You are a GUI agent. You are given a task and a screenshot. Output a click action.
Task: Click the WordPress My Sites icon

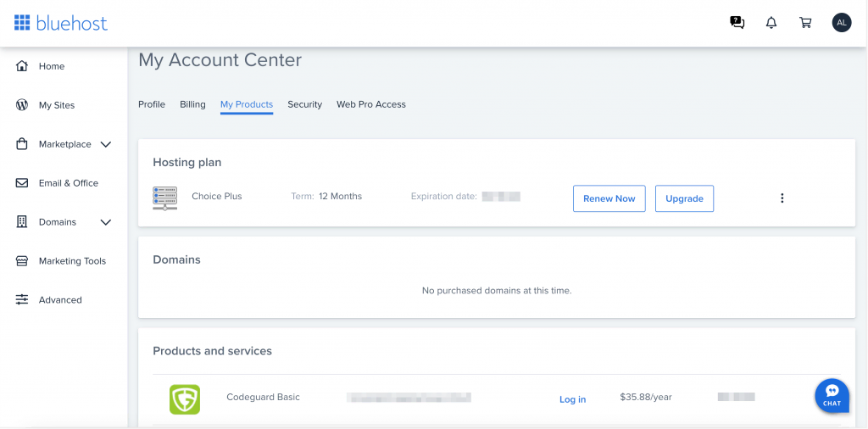coord(22,105)
